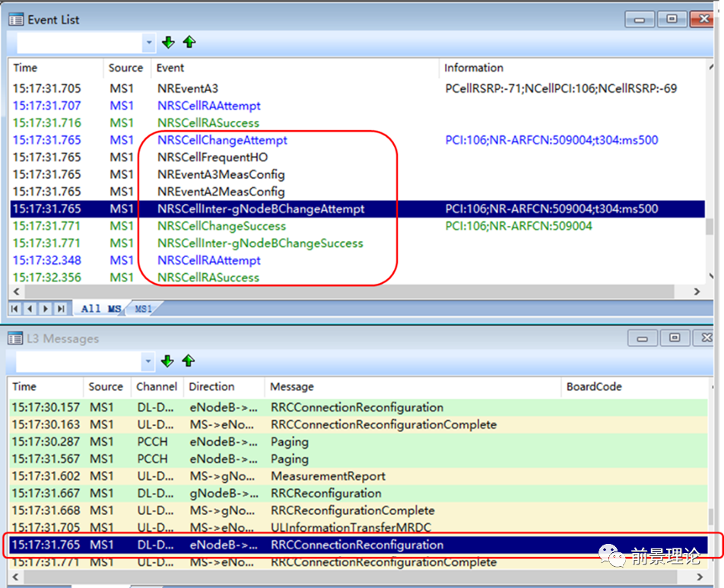Sort Event List by Source column header
Viewport: 724px width, 588px height.
click(127, 68)
